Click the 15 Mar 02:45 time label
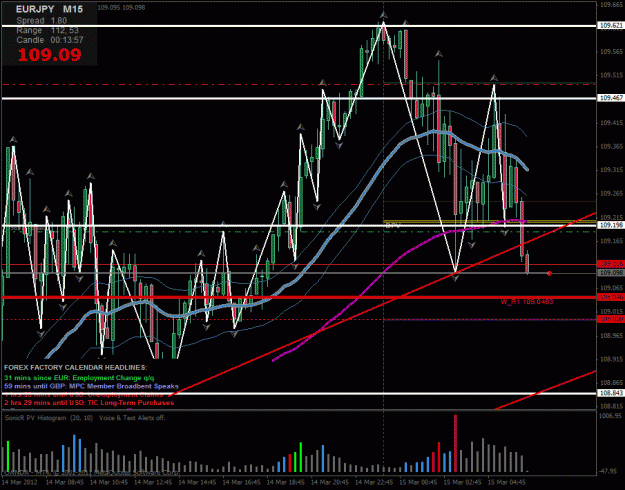The image size is (625, 490). pos(463,482)
